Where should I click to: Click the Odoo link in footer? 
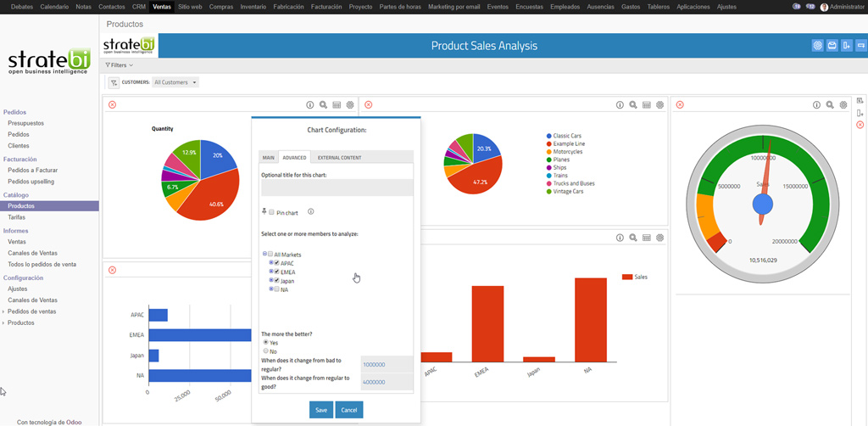point(74,422)
